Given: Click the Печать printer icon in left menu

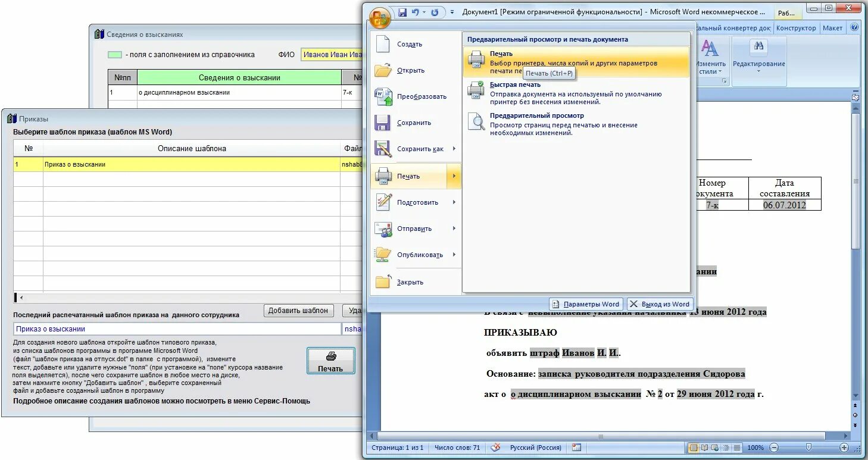Looking at the screenshot, I should click(x=383, y=176).
